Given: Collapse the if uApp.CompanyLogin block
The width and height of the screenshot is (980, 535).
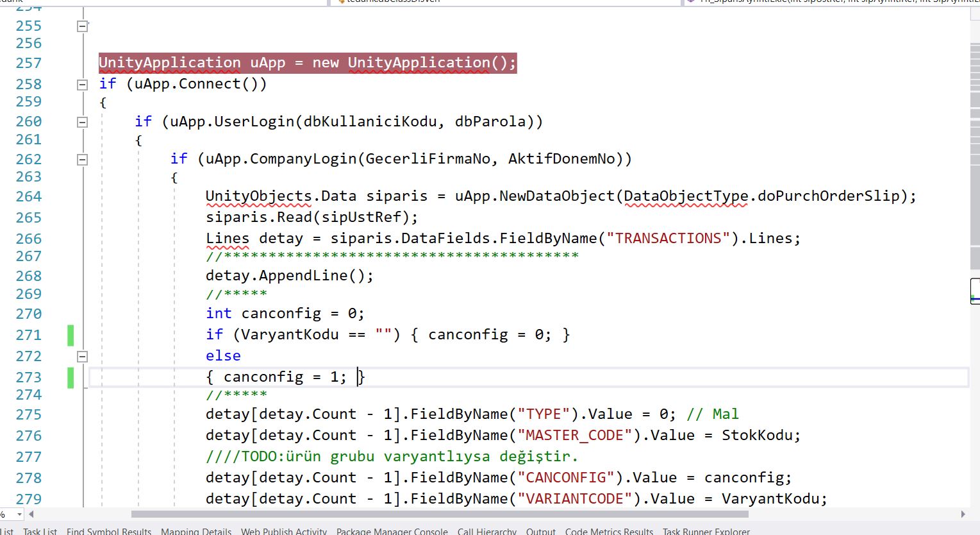Looking at the screenshot, I should pos(82,160).
